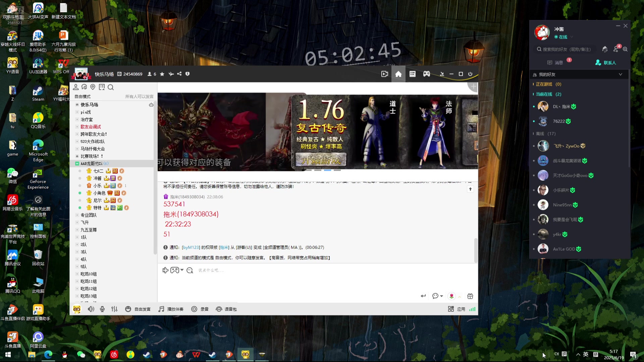Mute speaker with the volume icon
644x362 pixels.
pos(91,309)
